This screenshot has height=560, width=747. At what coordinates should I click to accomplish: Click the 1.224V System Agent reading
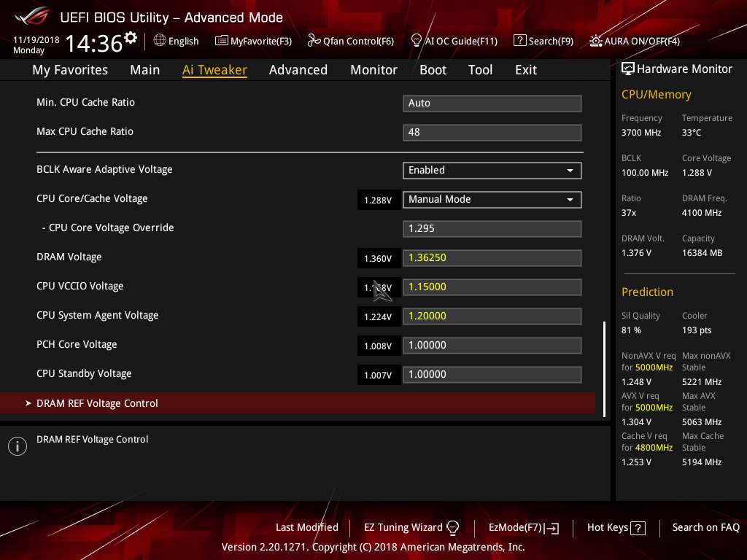pos(378,316)
